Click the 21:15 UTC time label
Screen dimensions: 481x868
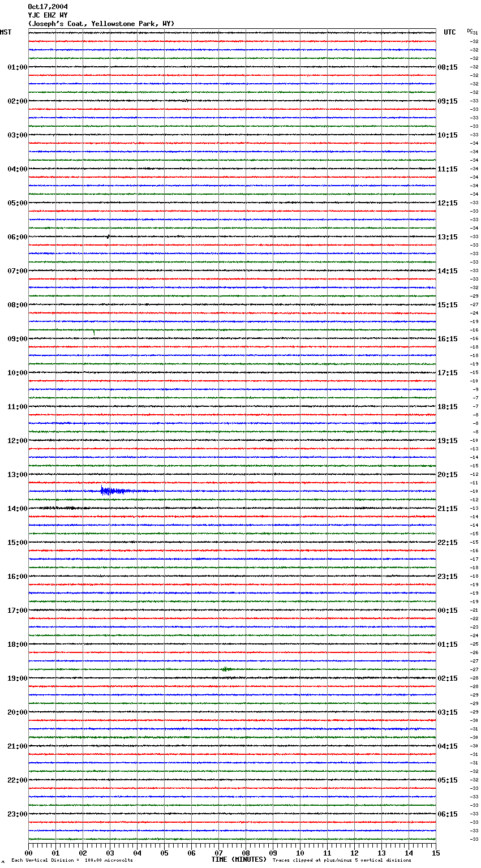coord(448,509)
